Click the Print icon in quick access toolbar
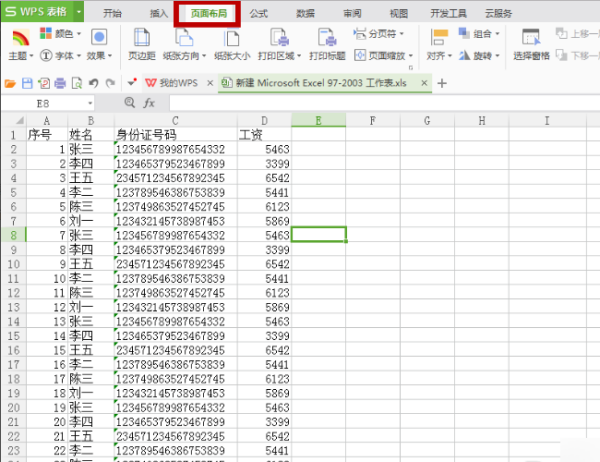This screenshot has width=600, height=462. tap(59, 83)
